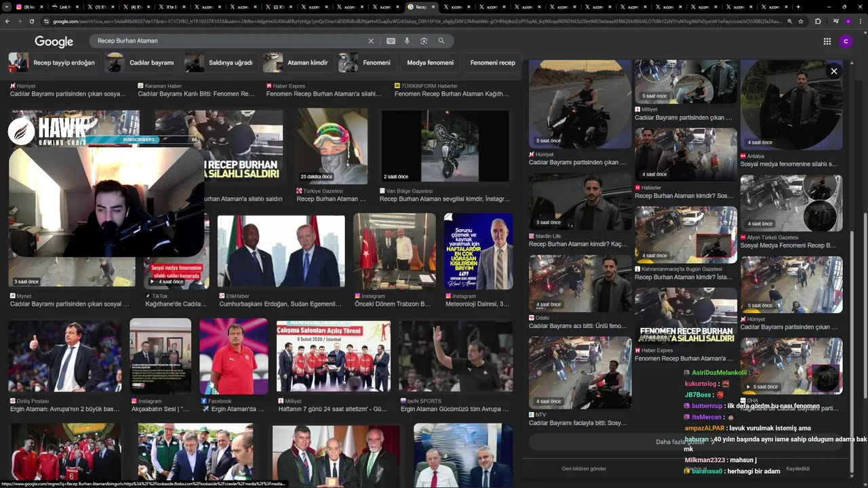The width and height of the screenshot is (868, 488).
Task: Open the Önceki Dönem Trabzon Instagram image
Action: click(395, 251)
